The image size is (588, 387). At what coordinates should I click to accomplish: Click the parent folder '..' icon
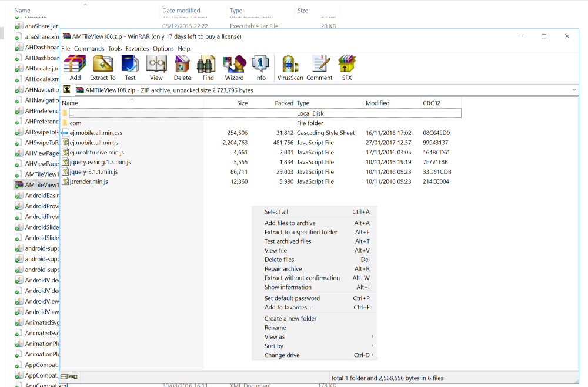pyautogui.click(x=65, y=113)
